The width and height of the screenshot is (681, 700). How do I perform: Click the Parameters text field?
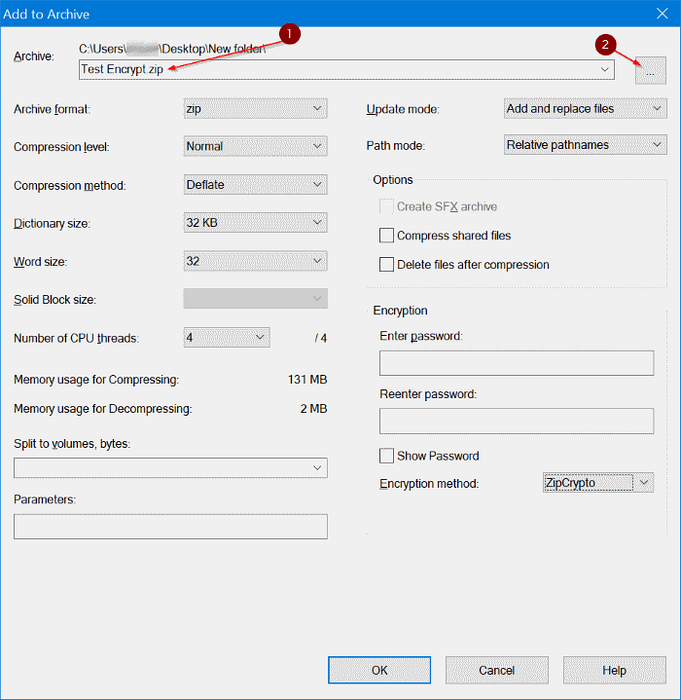pos(170,526)
